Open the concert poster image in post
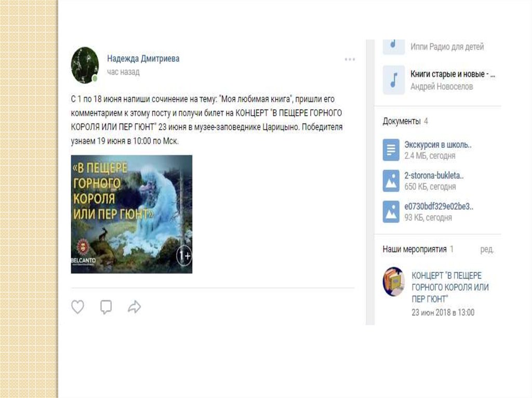Screen dimensions: 532x398 pyautogui.click(x=131, y=214)
